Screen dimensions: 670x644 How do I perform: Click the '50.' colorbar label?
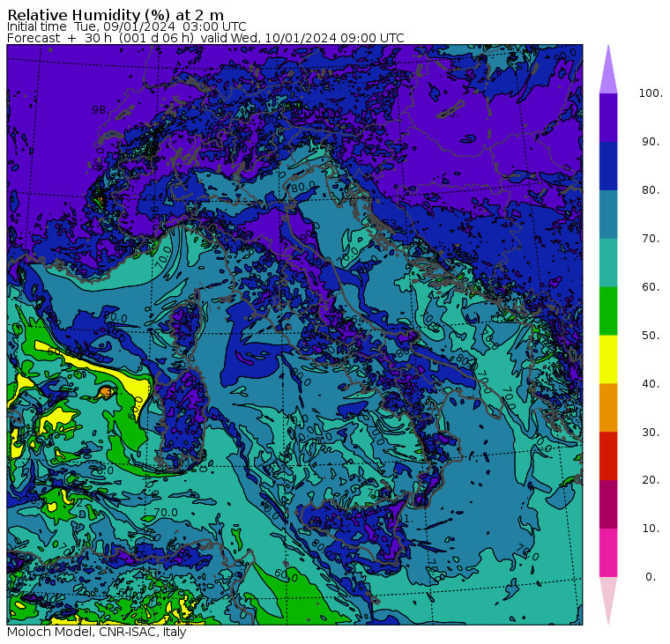[x=651, y=336]
